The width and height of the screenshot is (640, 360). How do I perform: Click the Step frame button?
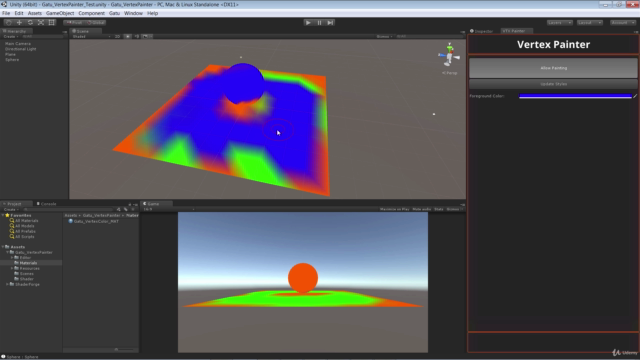coord(330,22)
